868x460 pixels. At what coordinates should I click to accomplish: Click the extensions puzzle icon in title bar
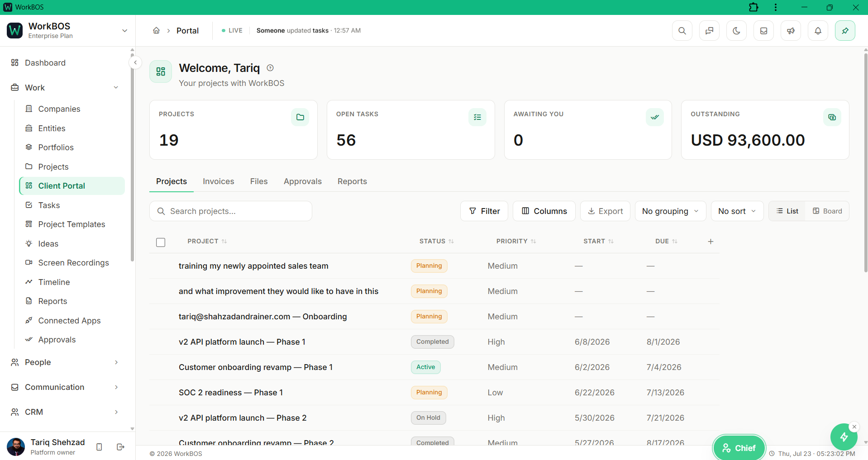pos(754,7)
